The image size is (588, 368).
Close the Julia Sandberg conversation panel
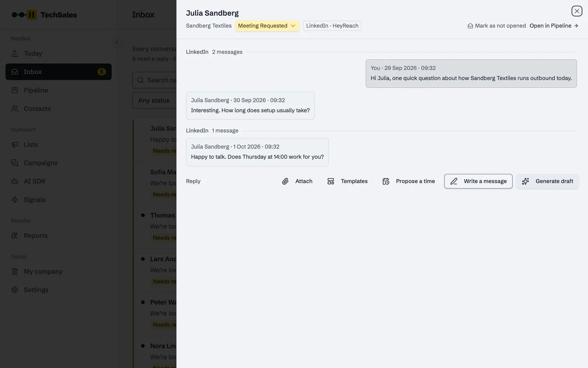click(577, 11)
